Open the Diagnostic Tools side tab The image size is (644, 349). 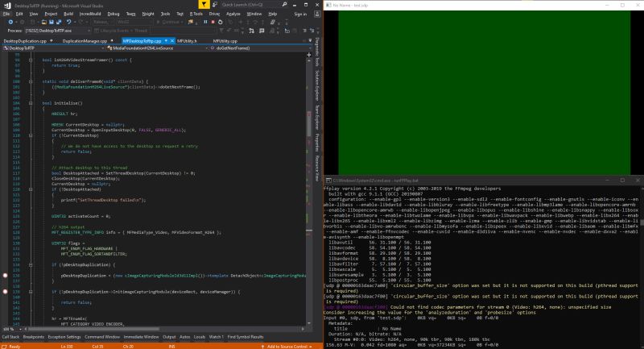[317, 52]
